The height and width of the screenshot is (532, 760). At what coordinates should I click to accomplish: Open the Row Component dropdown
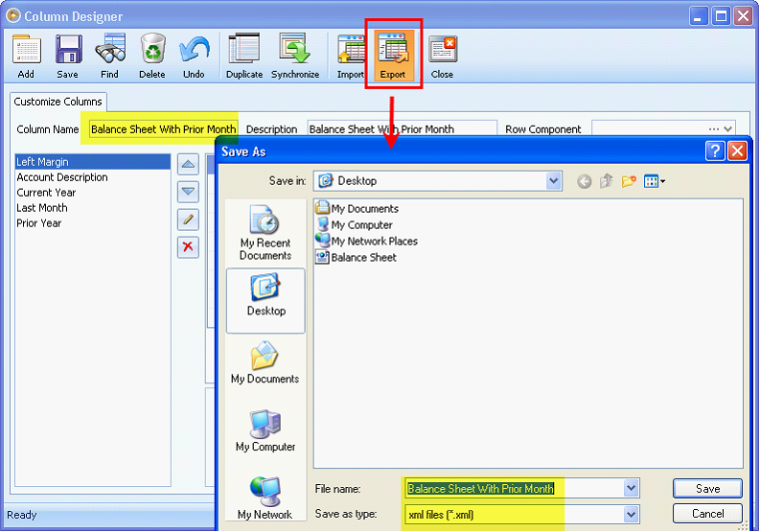[x=727, y=129]
